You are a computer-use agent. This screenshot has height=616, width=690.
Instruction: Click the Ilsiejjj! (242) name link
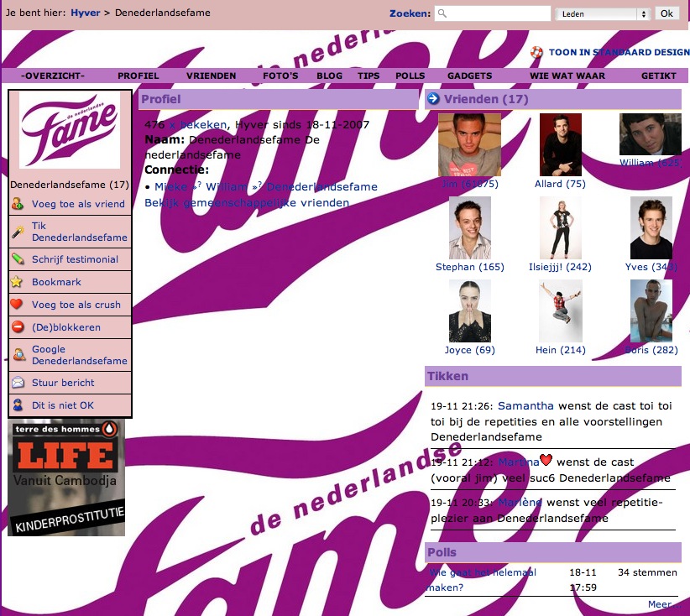(x=560, y=267)
